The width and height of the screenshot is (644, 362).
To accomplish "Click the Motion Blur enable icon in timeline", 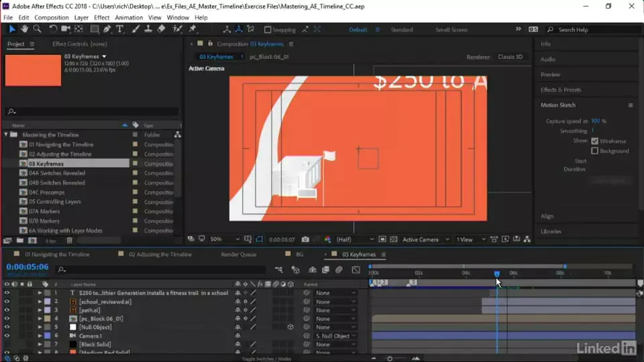I will tap(339, 269).
